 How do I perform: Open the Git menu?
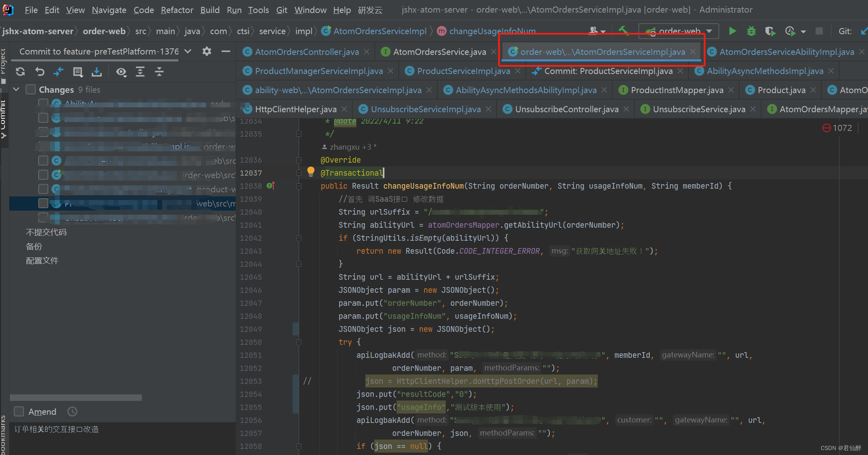[x=282, y=10]
